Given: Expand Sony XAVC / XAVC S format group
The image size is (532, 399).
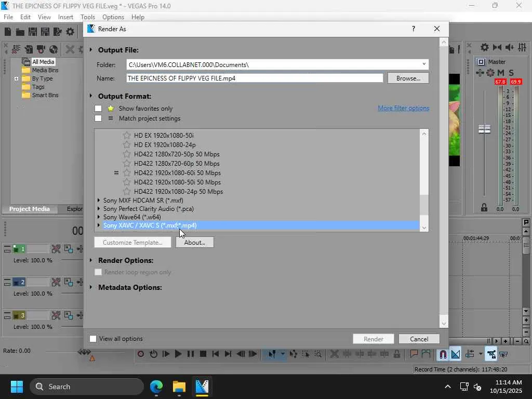Looking at the screenshot, I should [99, 225].
